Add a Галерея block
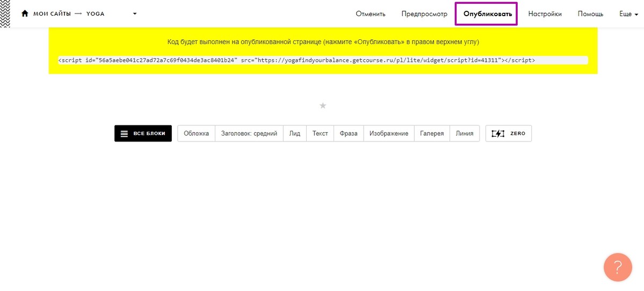Image resolution: width=644 pixels, height=291 pixels. [432, 133]
